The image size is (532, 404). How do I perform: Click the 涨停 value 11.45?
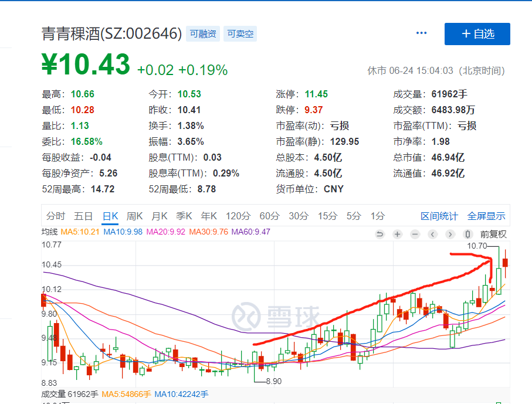(x=316, y=94)
